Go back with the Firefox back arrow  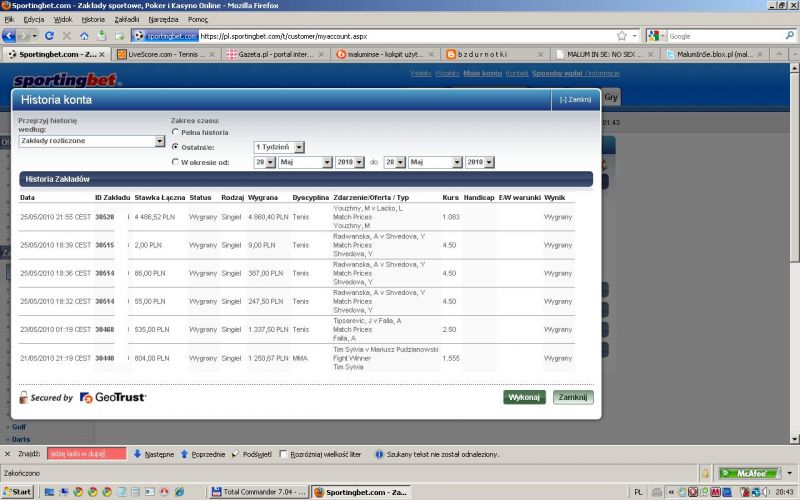coord(9,36)
